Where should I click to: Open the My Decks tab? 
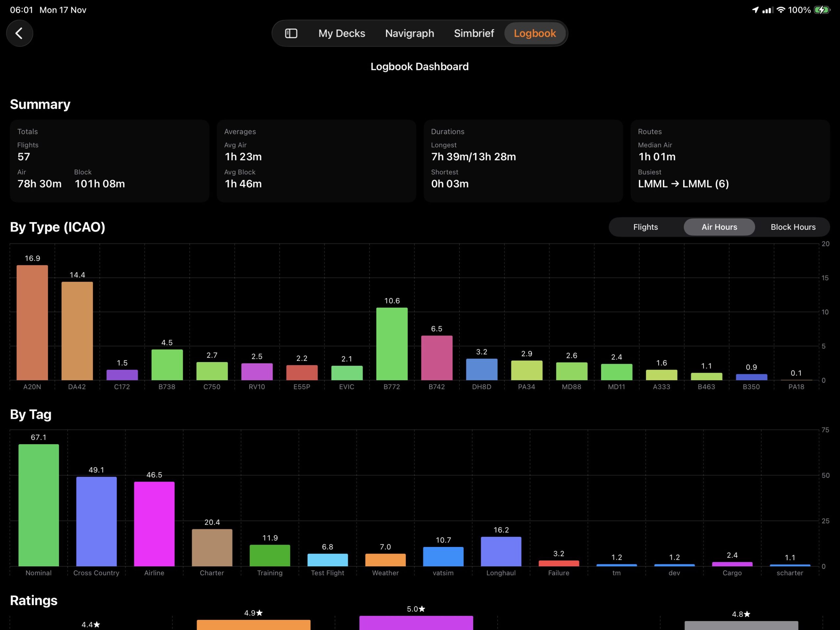(341, 33)
